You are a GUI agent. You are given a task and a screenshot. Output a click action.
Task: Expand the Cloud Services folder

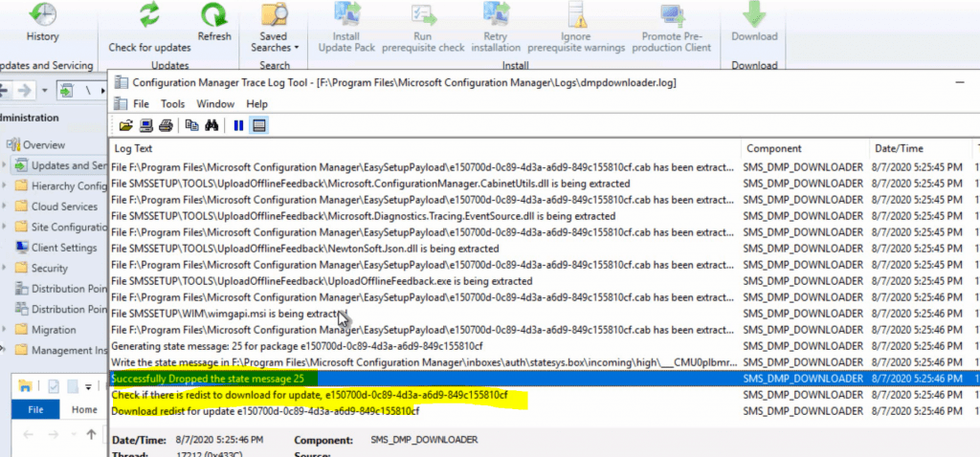5,207
